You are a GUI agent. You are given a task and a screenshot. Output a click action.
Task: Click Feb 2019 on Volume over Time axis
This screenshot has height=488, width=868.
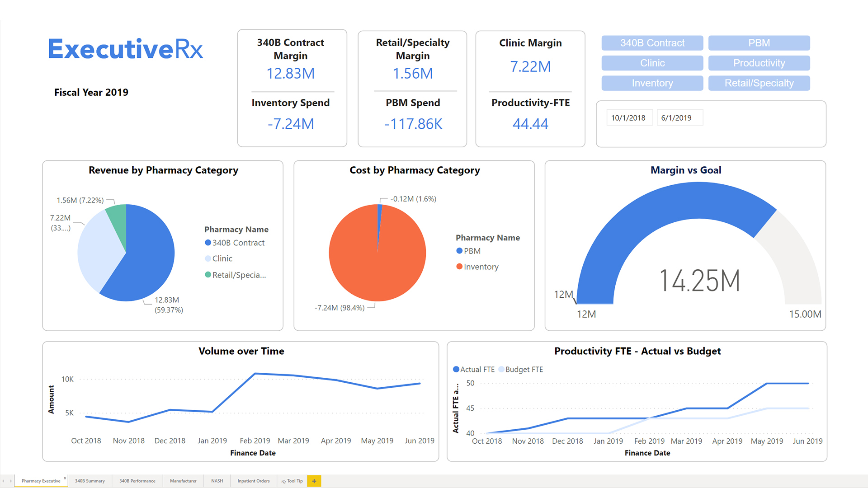click(255, 441)
